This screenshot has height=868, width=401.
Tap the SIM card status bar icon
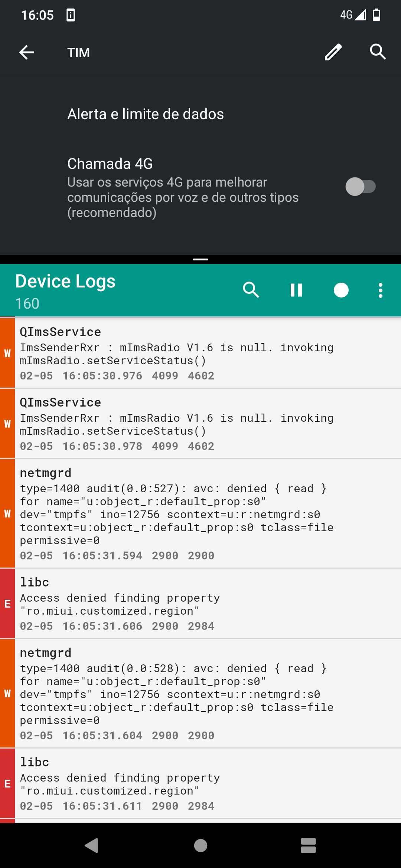click(71, 15)
